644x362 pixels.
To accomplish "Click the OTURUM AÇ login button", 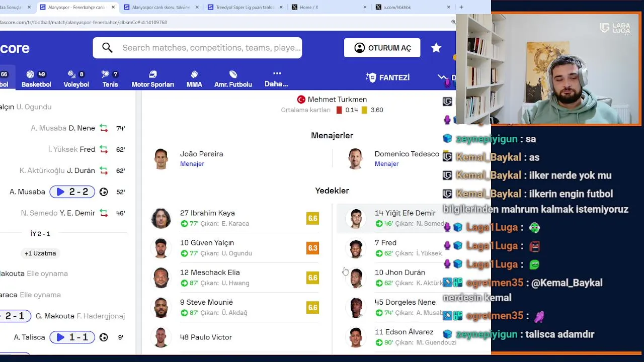I will click(382, 48).
